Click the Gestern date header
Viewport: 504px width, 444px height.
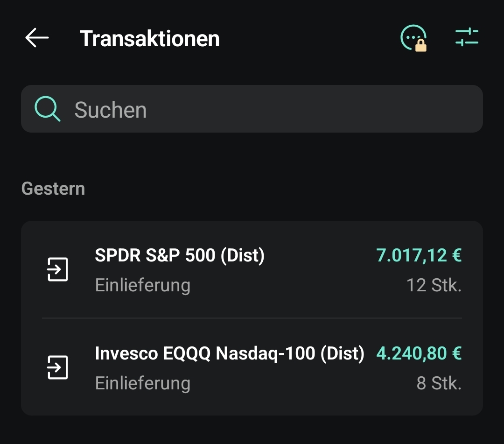53,189
